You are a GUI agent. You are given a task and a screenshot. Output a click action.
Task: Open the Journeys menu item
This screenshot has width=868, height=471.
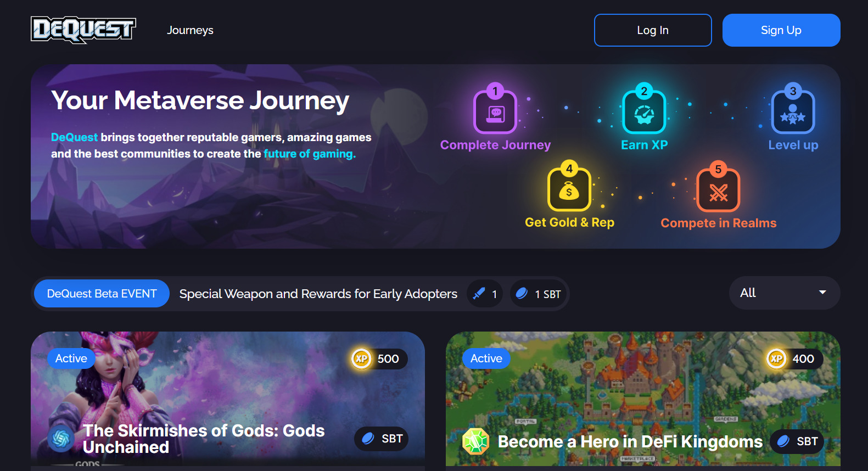coord(190,30)
